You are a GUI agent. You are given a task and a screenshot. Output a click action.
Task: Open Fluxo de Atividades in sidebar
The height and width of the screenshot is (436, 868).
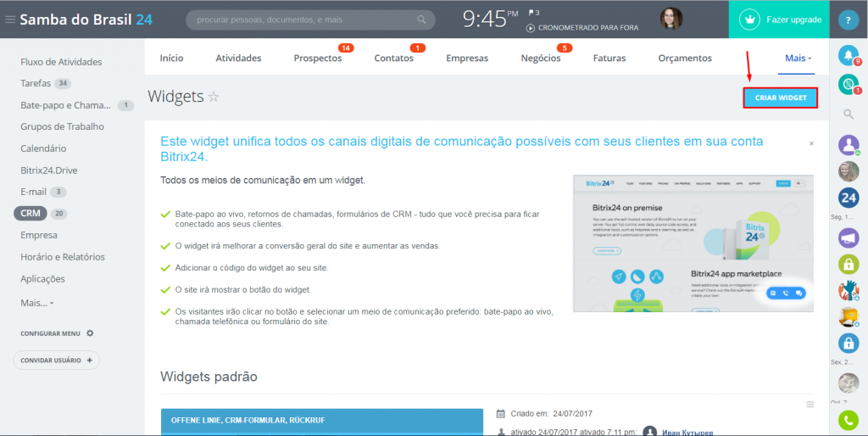61,62
